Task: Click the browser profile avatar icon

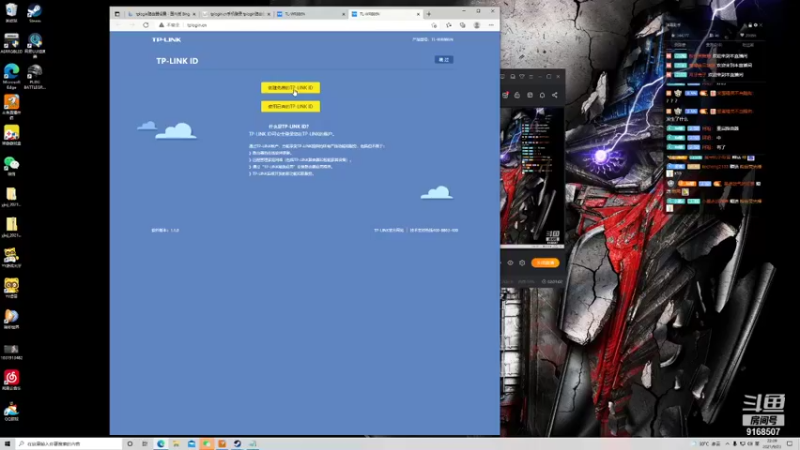Action: tap(477, 25)
